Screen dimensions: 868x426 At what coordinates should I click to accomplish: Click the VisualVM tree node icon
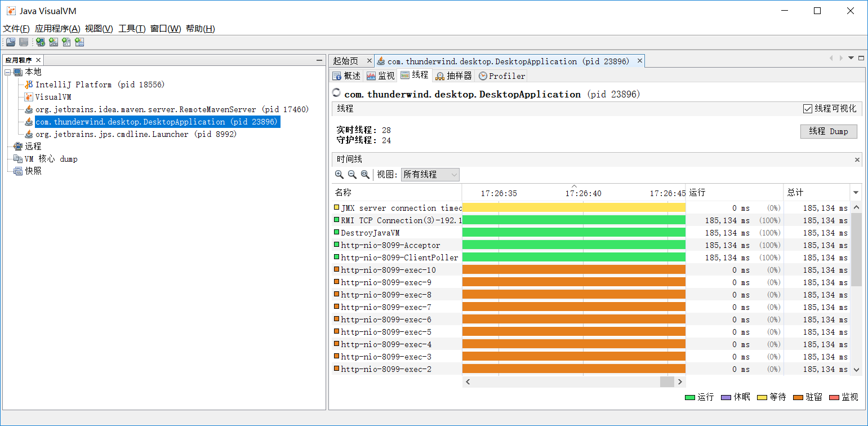29,97
